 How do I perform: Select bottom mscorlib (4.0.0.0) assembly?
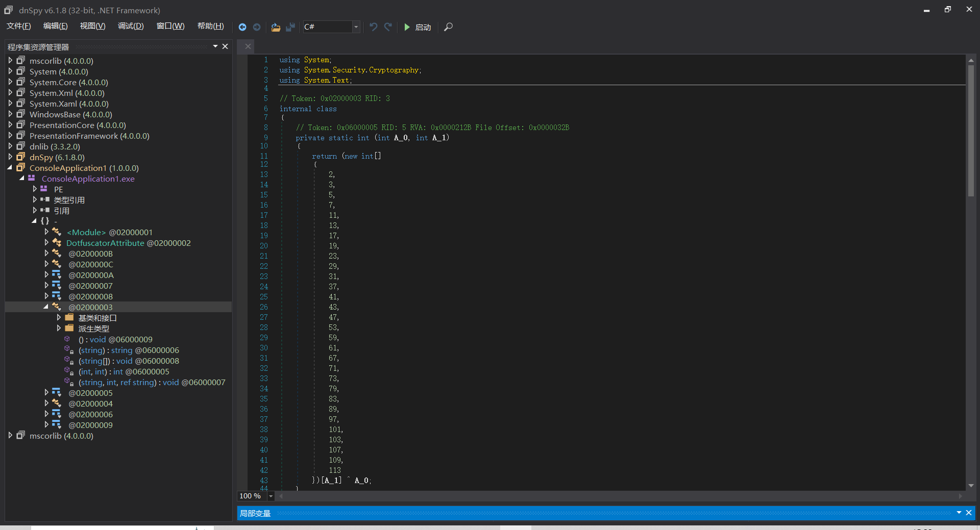point(61,436)
